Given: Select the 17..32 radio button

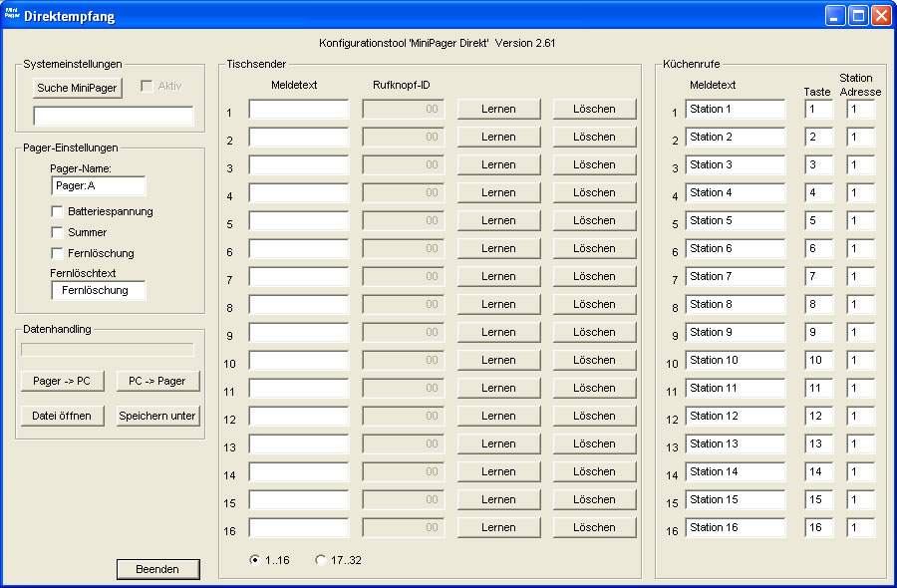Looking at the screenshot, I should pos(320,560).
